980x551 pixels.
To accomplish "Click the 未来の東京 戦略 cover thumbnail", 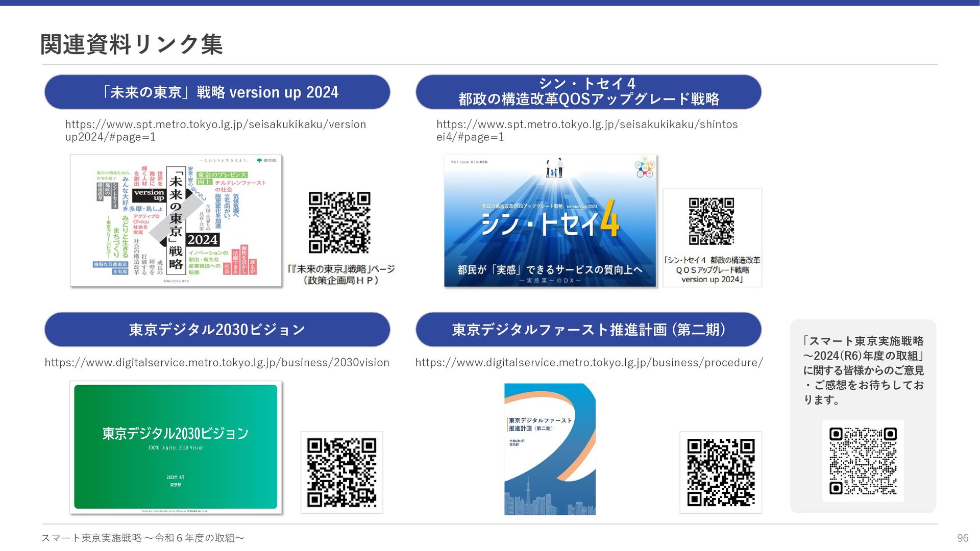I will [x=176, y=221].
